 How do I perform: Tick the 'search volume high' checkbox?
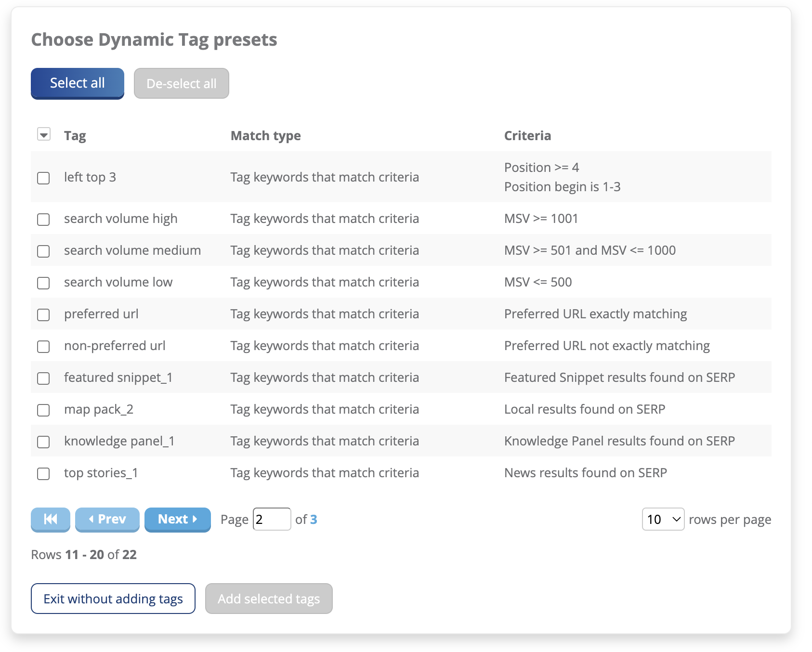[44, 220]
